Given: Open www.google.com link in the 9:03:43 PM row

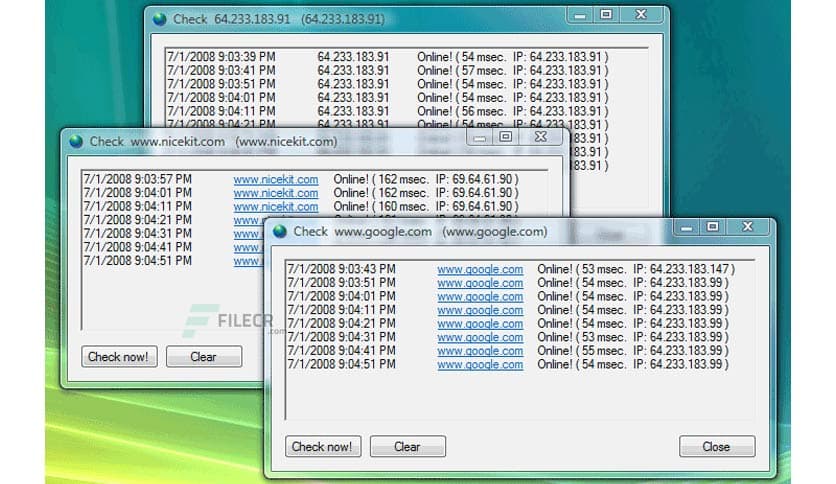Looking at the screenshot, I should pyautogui.click(x=480, y=269).
